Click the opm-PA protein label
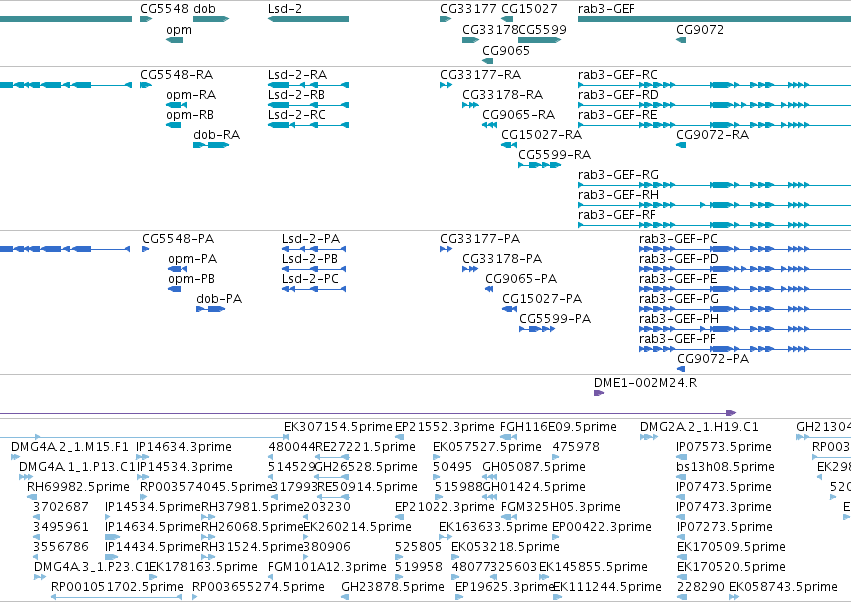 point(193,259)
